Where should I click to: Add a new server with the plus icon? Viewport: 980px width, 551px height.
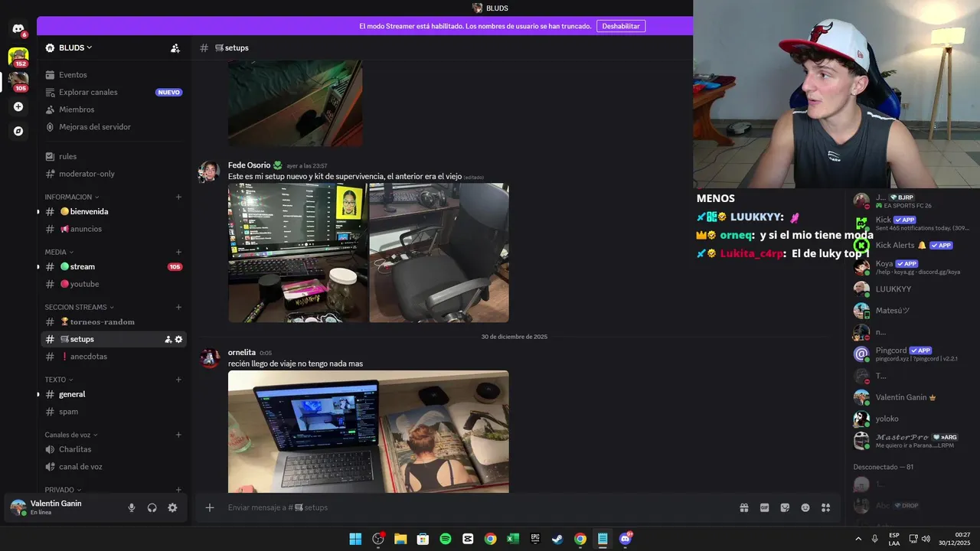click(18, 106)
